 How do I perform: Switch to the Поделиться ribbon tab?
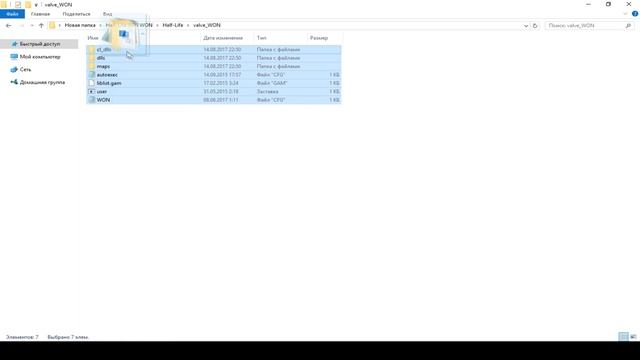coord(76,14)
